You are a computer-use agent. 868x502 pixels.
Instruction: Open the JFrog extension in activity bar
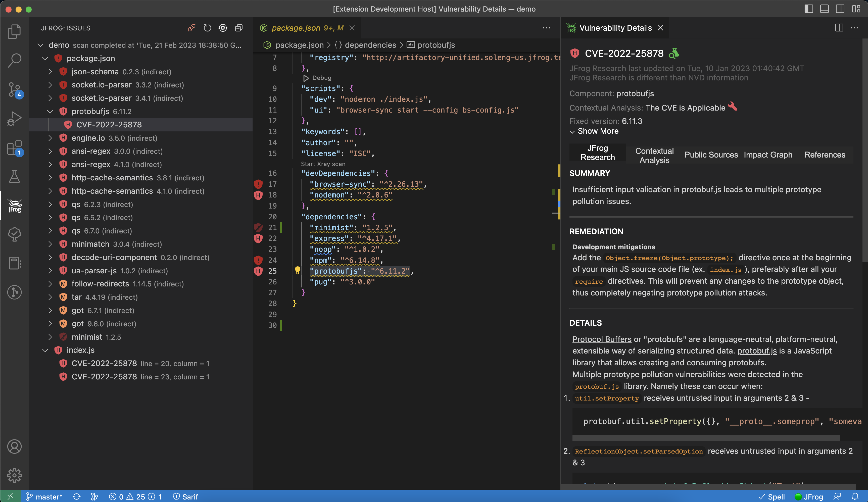15,206
